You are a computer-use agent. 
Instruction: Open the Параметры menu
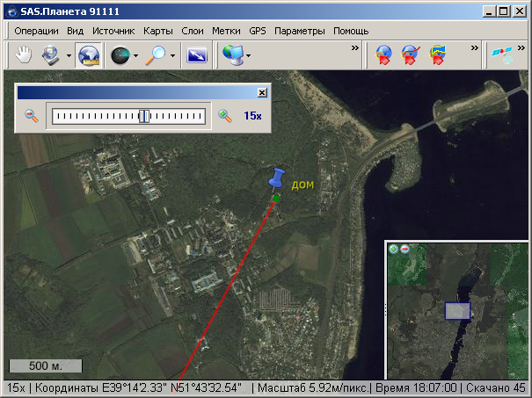299,31
